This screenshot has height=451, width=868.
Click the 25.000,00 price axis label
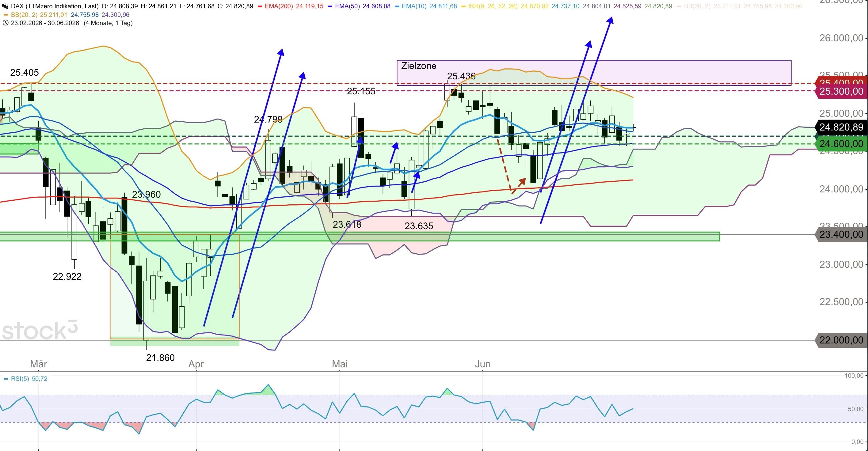tap(841, 113)
